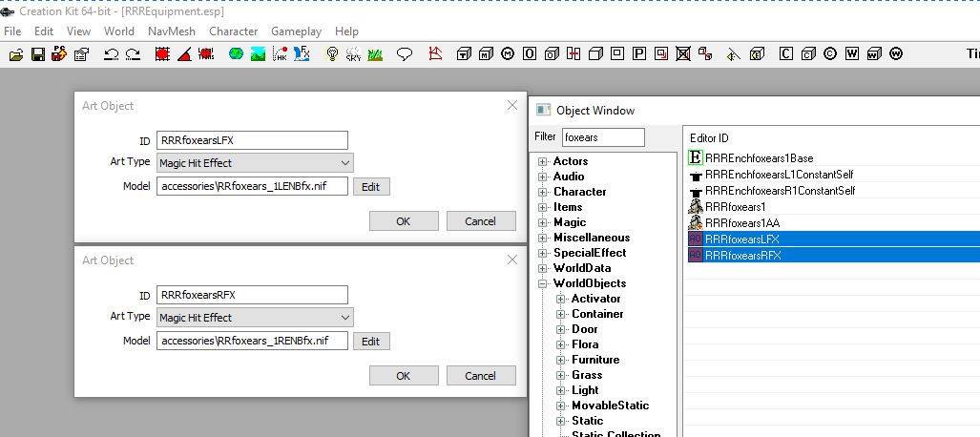Screen dimensions: 980x437
Task: Open the Edit menu
Action: pyautogui.click(x=44, y=31)
